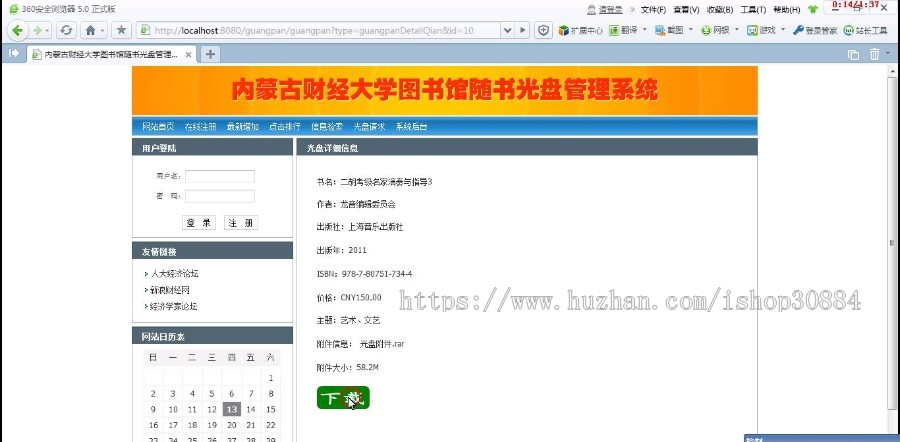Reload the page with the refresh icon
The height and width of the screenshot is (442, 900).
coord(66,30)
